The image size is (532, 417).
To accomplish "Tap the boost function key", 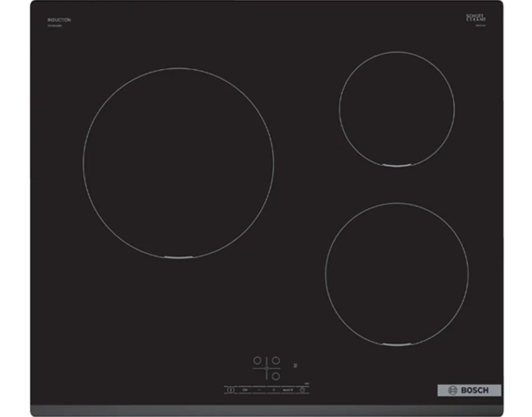I will click(x=288, y=389).
